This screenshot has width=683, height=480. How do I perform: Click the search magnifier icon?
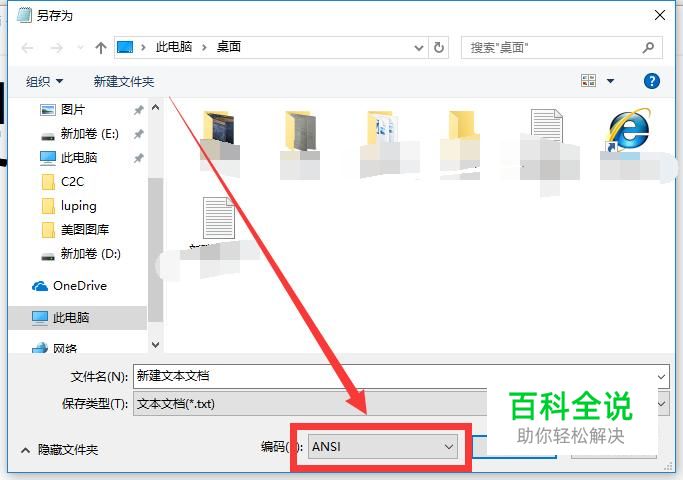click(x=648, y=47)
